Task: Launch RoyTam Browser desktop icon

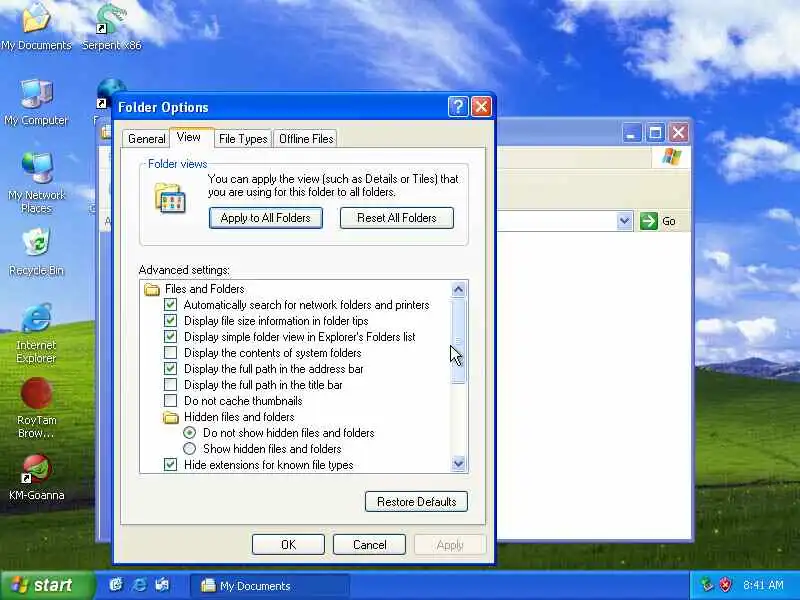Action: point(36,408)
